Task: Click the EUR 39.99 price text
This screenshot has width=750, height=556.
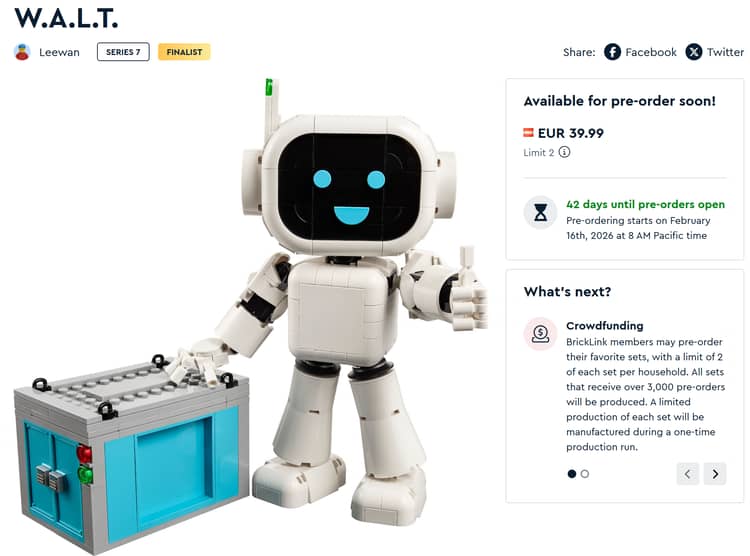Action: coord(571,133)
